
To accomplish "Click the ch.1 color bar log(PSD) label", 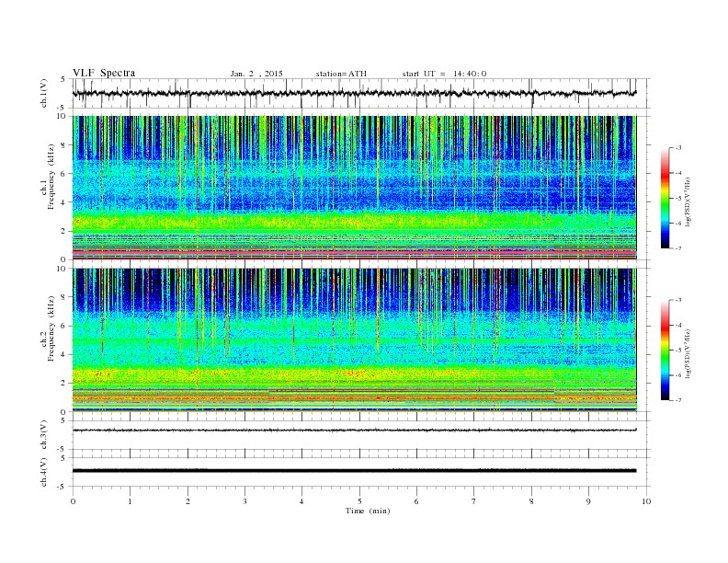I will click(688, 201).
